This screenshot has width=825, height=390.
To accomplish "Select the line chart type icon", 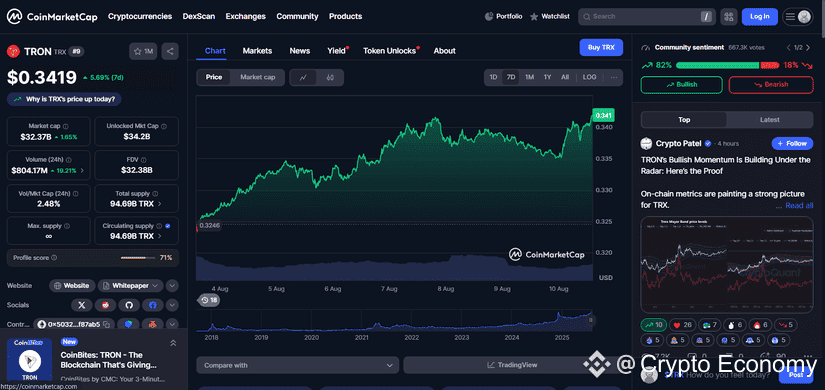I will pyautogui.click(x=304, y=77).
